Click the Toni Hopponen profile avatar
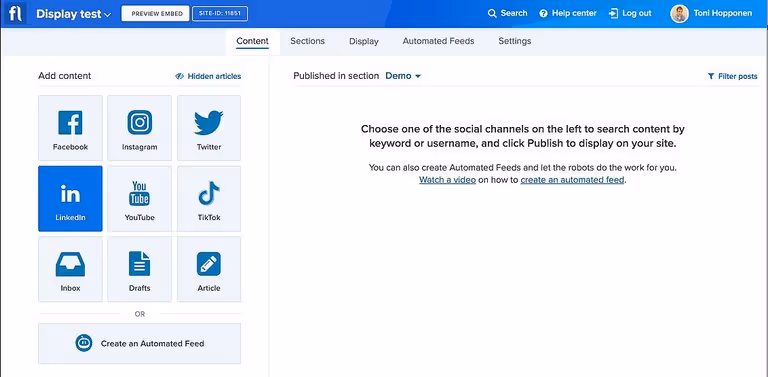Viewport: 768px width, 377px height. (679, 14)
